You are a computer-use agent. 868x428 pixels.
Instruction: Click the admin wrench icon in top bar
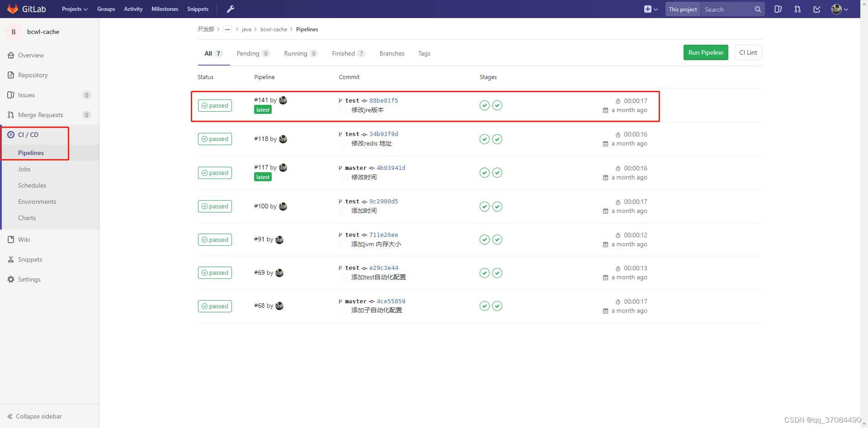tap(231, 9)
